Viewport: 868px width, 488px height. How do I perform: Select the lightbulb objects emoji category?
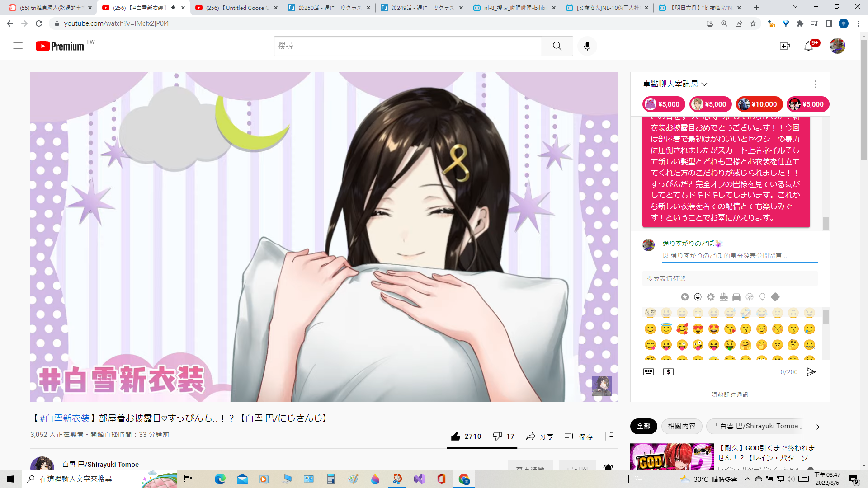763,297
